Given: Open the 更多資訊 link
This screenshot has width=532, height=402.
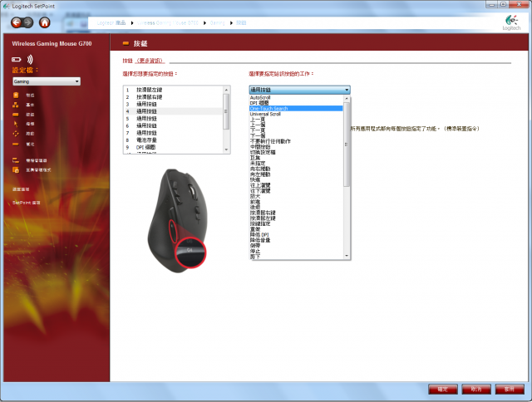Looking at the screenshot, I should (150, 61).
